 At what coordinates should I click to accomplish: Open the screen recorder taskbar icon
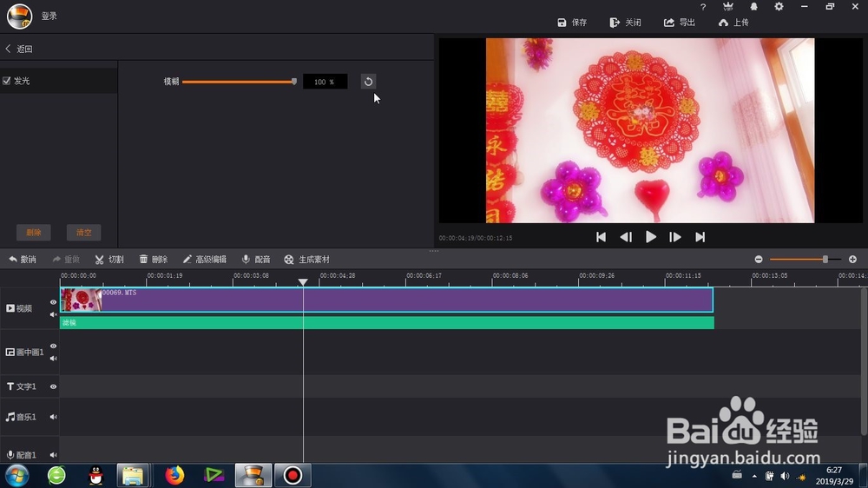(293, 476)
